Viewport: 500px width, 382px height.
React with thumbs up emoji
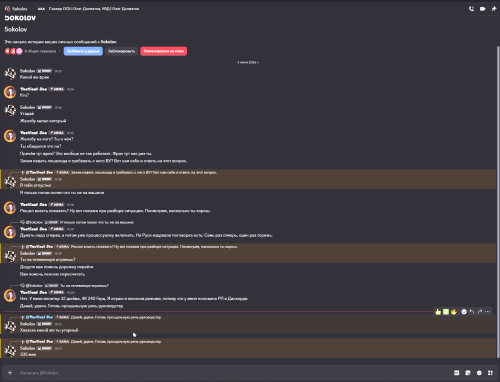click(x=438, y=312)
